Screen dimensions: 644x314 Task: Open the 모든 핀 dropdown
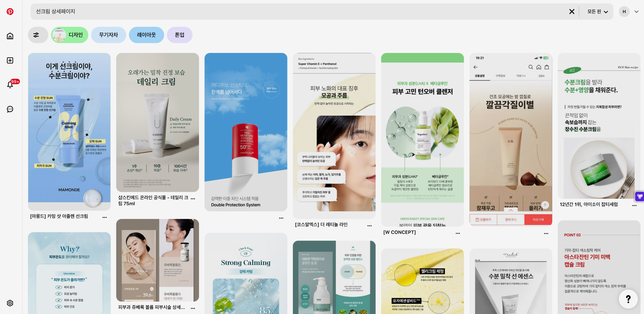pyautogui.click(x=597, y=12)
